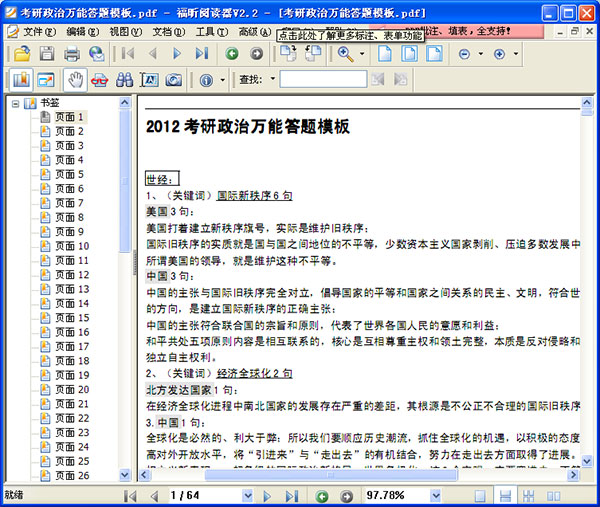Open the zoom out dropdown arrow
Viewport: 600px width, 507px height.
(x=481, y=54)
